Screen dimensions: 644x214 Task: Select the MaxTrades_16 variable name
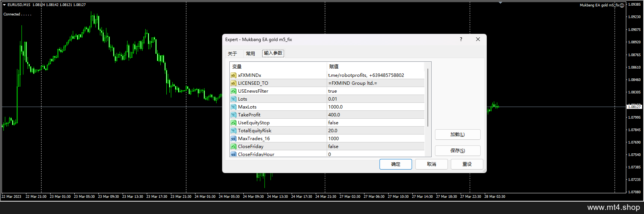coord(254,139)
